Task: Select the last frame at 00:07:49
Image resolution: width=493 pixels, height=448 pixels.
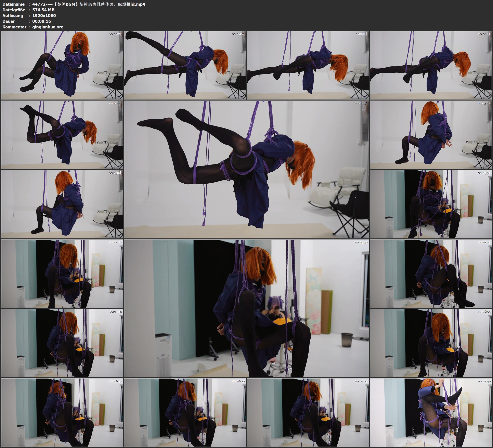Action: point(431,412)
